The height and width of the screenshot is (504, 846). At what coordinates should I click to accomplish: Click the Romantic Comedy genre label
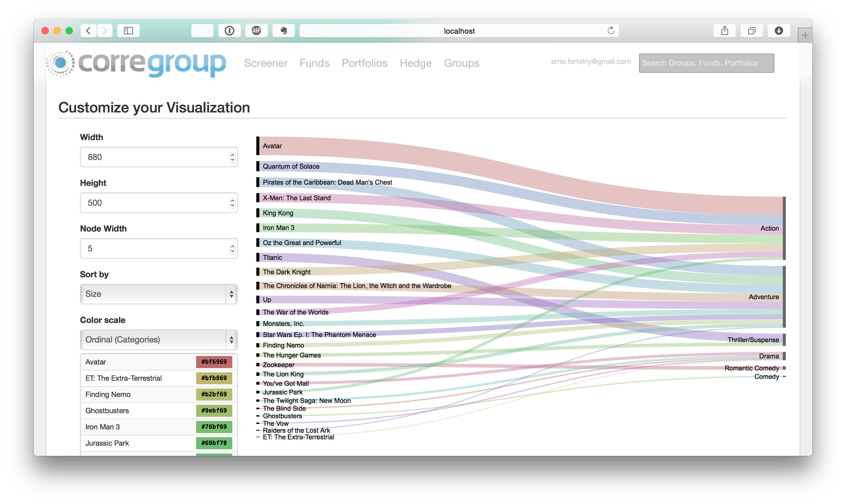[752, 368]
